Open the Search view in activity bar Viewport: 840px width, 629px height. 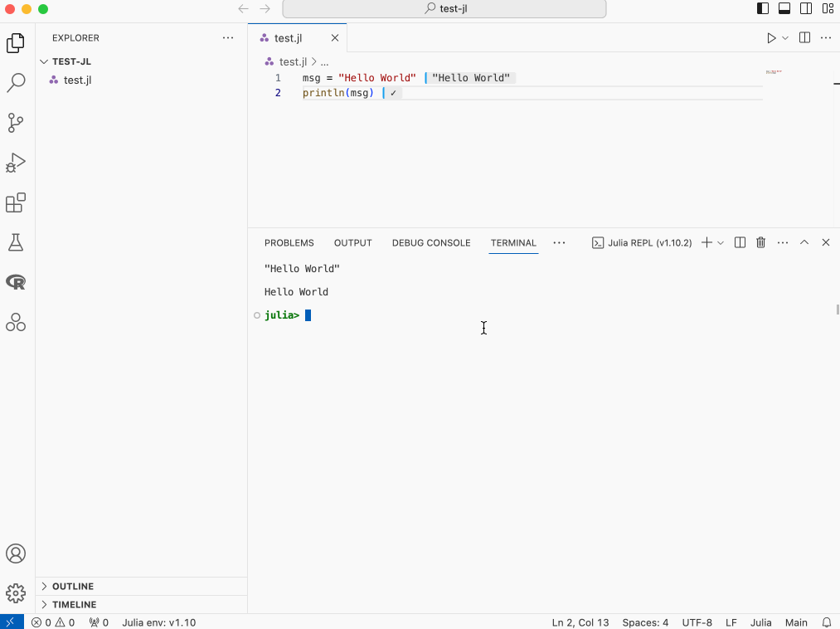point(17,83)
